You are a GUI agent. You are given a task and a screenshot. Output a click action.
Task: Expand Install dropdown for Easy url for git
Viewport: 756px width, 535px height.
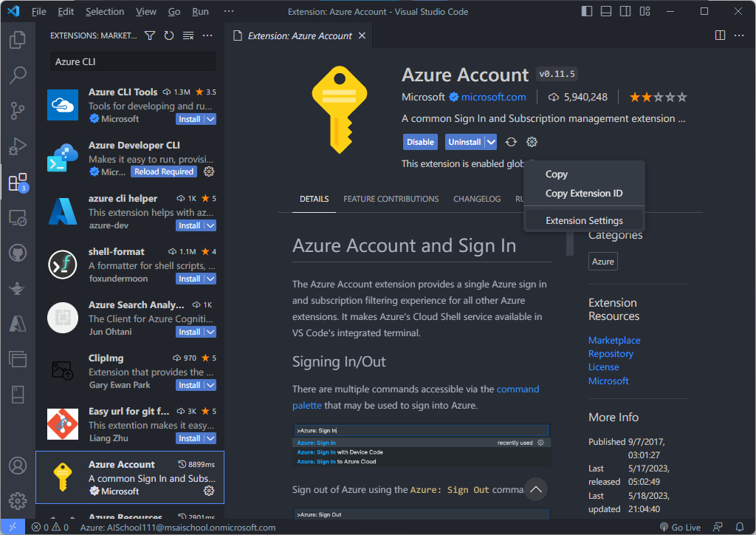(x=210, y=438)
